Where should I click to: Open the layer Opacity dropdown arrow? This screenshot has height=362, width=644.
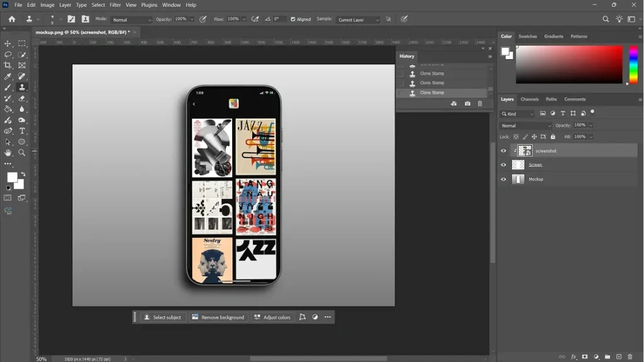pos(591,125)
